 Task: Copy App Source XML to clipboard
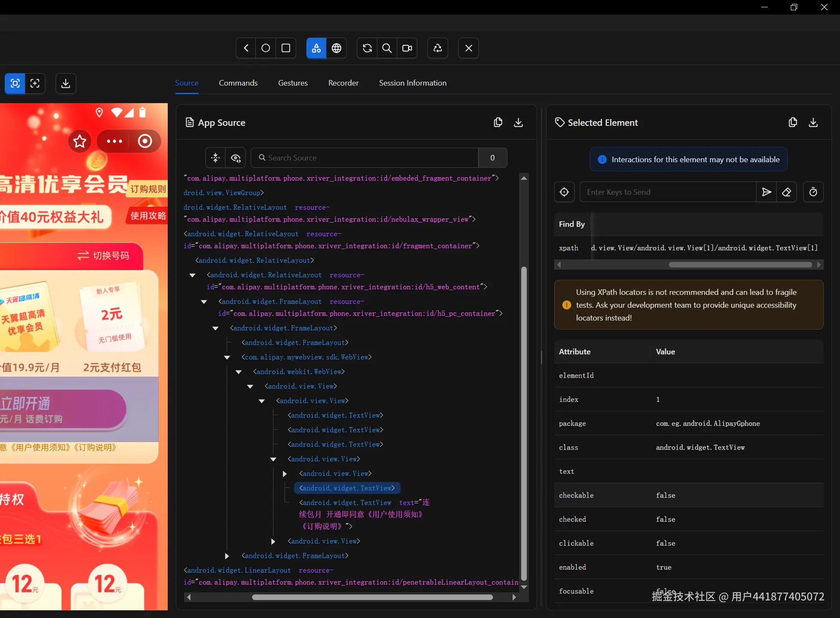pyautogui.click(x=498, y=122)
